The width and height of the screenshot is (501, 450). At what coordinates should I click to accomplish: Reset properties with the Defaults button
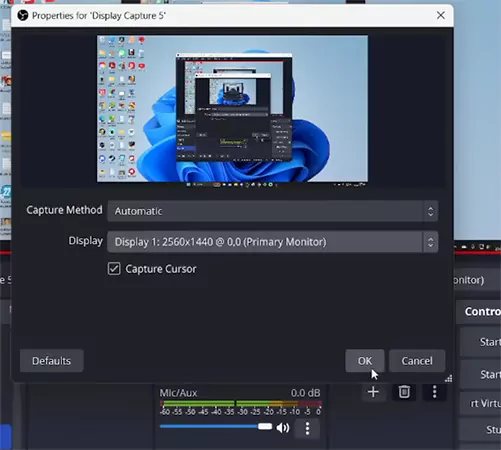(52, 361)
